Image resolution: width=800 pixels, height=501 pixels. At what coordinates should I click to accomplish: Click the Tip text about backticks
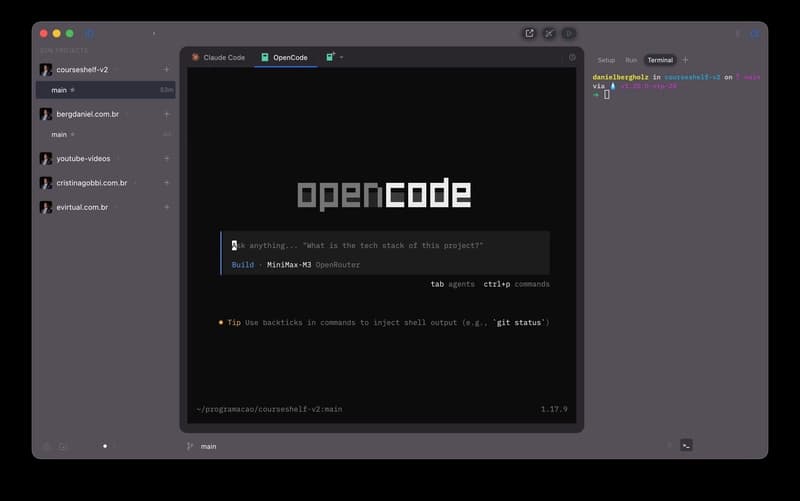pyautogui.click(x=384, y=322)
